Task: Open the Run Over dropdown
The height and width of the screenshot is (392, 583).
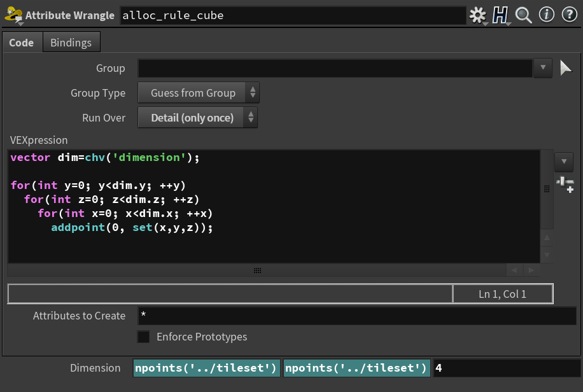Action: [x=197, y=118]
